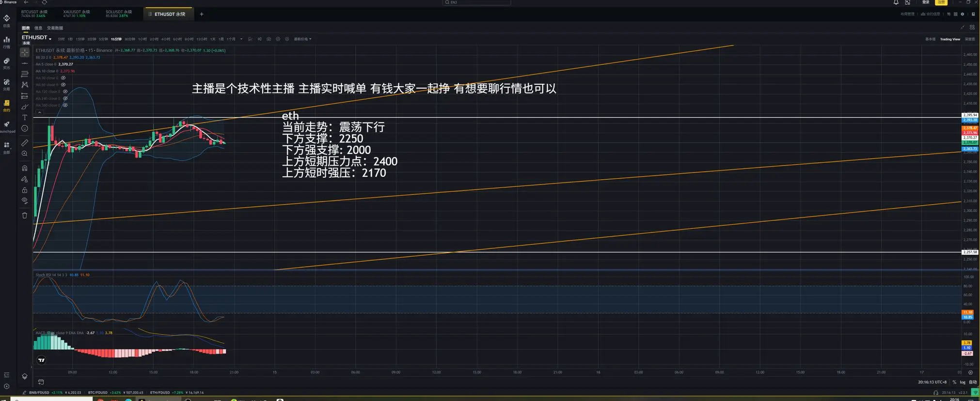Open the Fibonacci lines tool
This screenshot has width=980, height=401.
[x=25, y=74]
